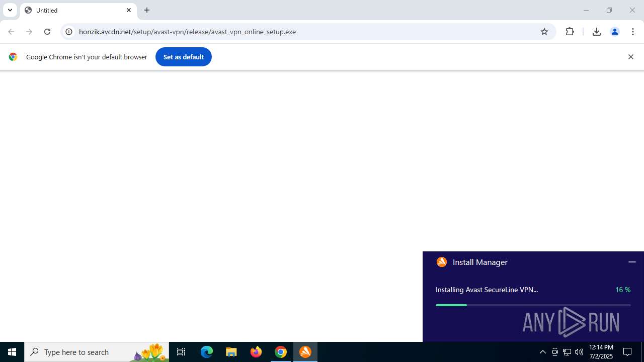
Task: Click the Avast logo in Install Manager
Action: [442, 262]
